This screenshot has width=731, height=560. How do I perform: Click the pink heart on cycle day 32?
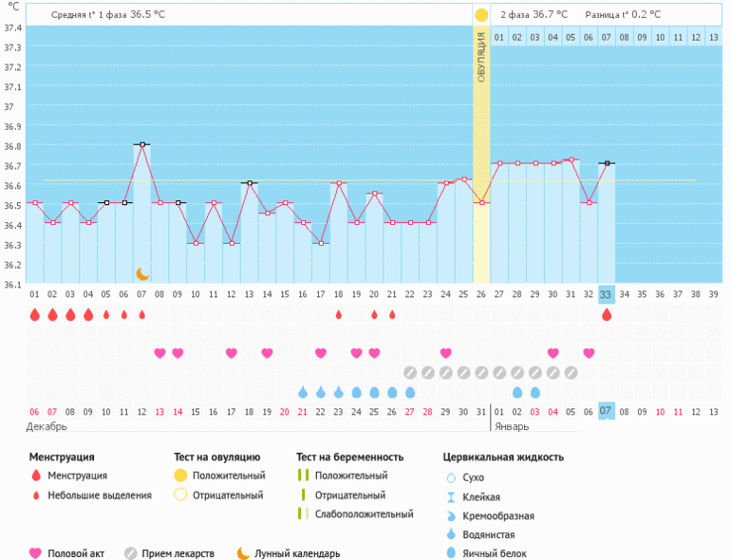pyautogui.click(x=589, y=353)
